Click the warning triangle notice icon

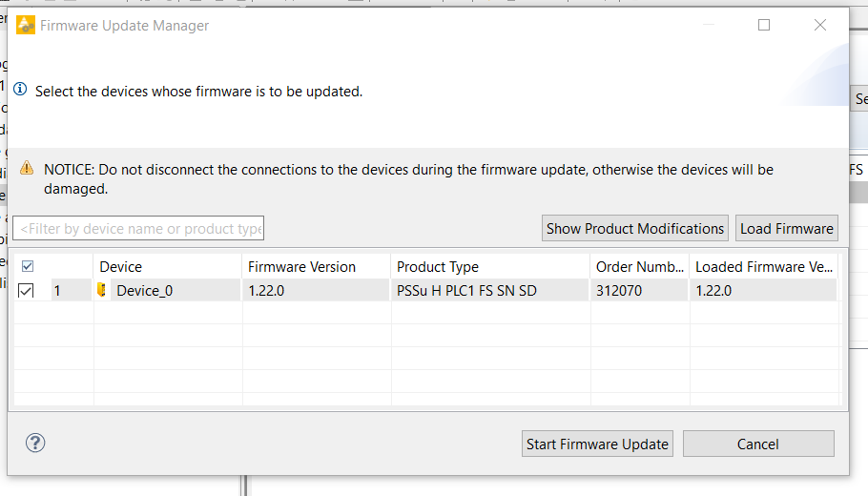coord(27,168)
